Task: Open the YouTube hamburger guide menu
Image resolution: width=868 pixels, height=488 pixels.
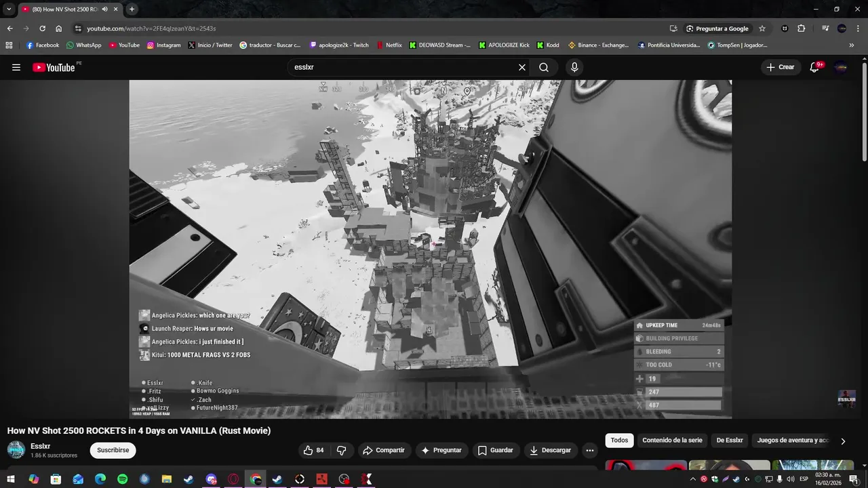Action: [x=16, y=67]
